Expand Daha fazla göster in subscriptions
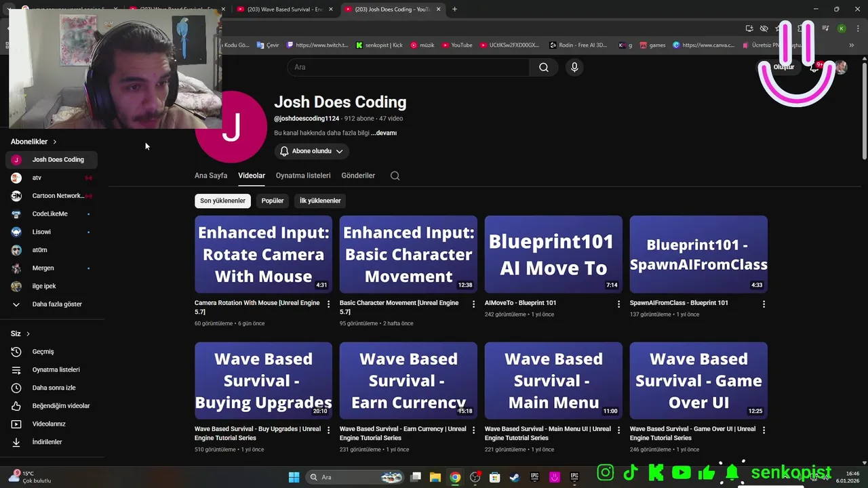868x488 pixels. (x=52, y=304)
